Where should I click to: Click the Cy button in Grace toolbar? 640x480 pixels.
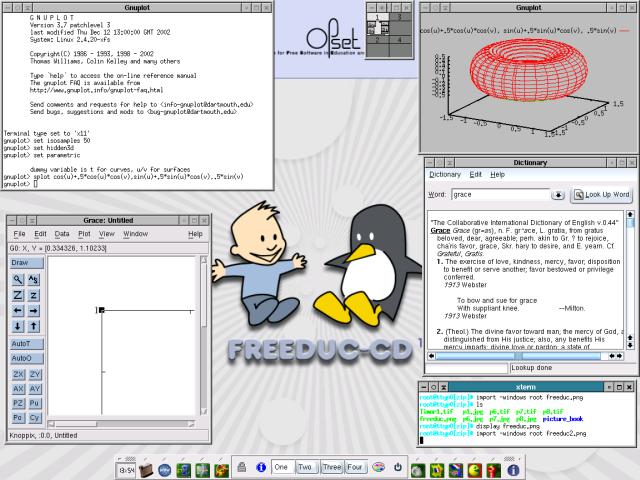click(x=35, y=418)
